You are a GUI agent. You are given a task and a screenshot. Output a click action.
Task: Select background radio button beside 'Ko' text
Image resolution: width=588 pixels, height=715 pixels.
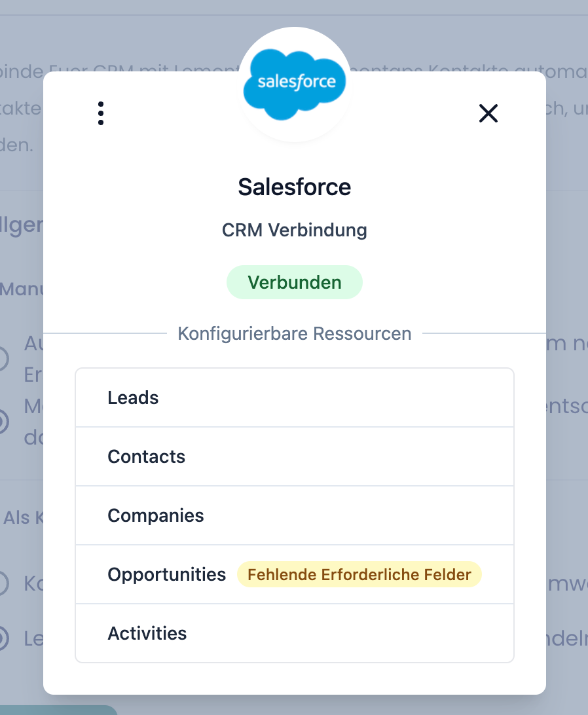(x=3, y=583)
